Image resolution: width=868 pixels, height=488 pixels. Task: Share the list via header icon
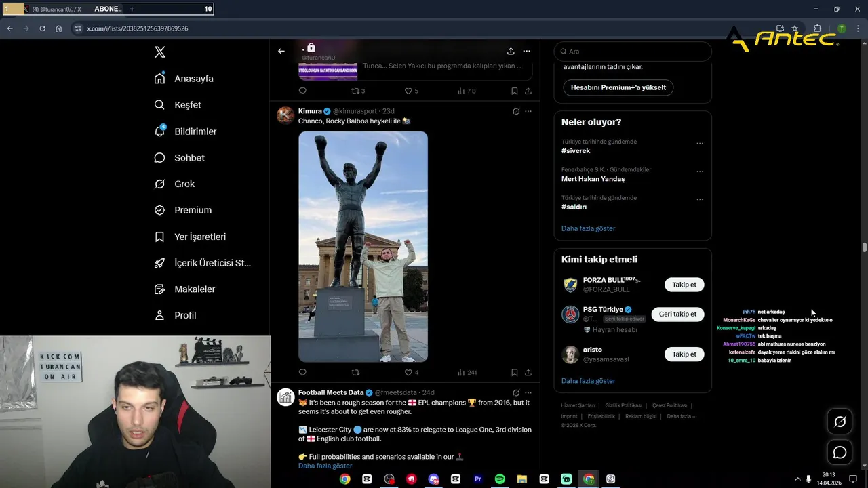[511, 51]
